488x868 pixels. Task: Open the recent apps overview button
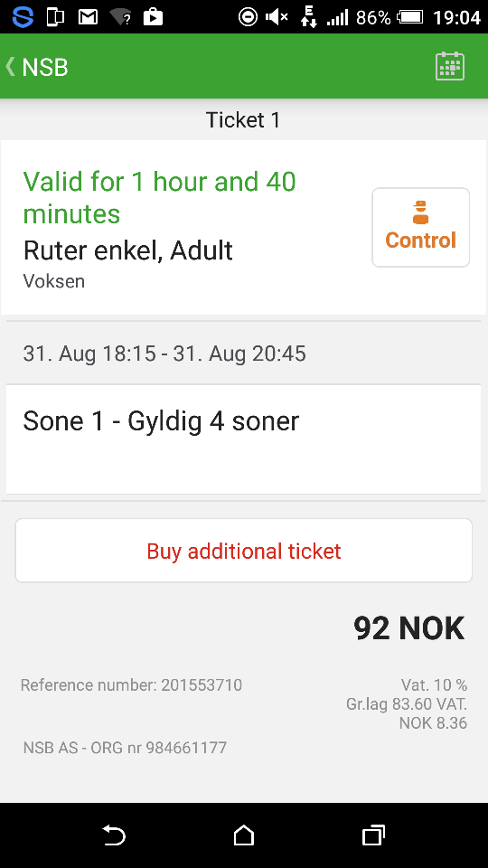coord(373,835)
